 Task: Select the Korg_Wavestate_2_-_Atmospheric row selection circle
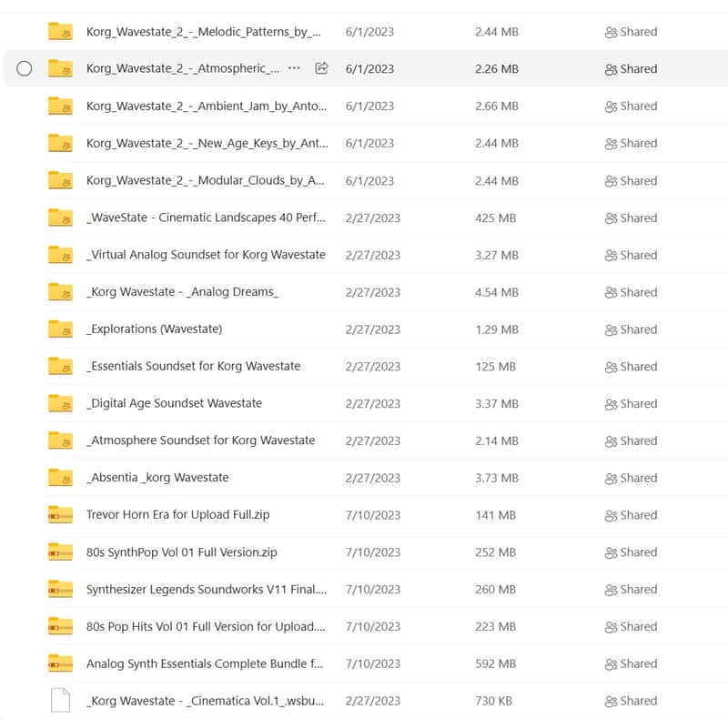tap(25, 69)
